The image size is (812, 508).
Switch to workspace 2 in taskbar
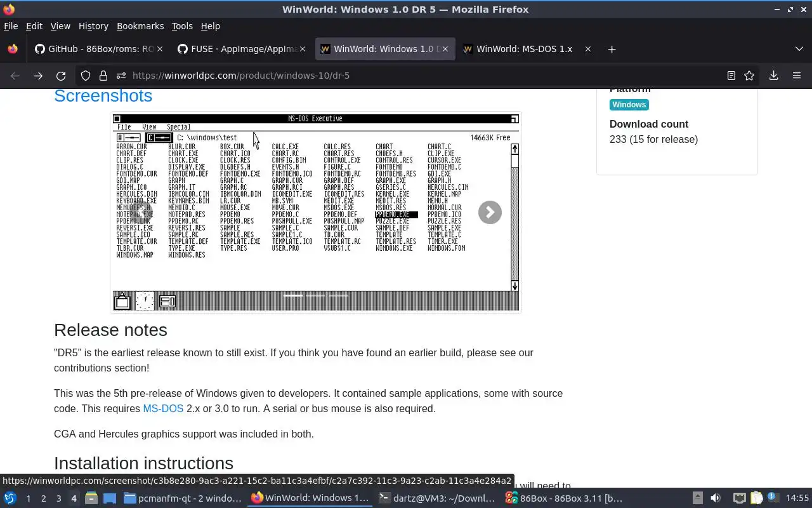click(x=43, y=498)
